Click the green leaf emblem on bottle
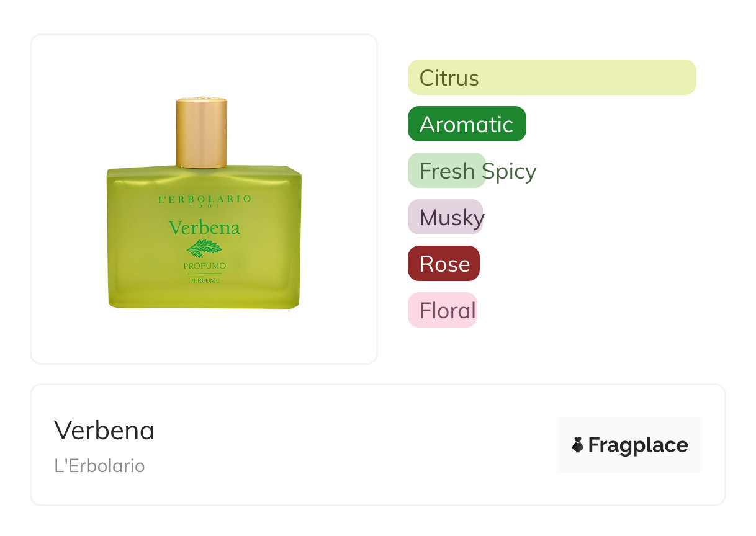 [204, 248]
